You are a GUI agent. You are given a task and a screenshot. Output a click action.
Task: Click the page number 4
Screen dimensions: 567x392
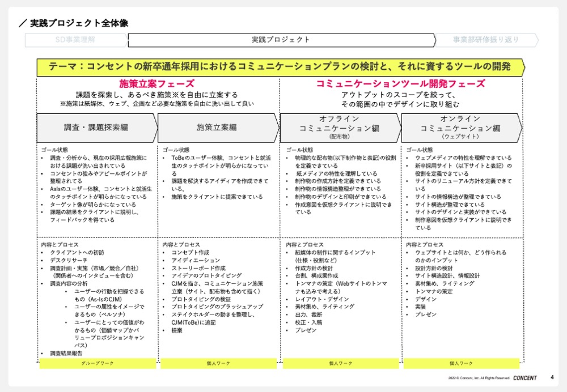tap(552, 377)
